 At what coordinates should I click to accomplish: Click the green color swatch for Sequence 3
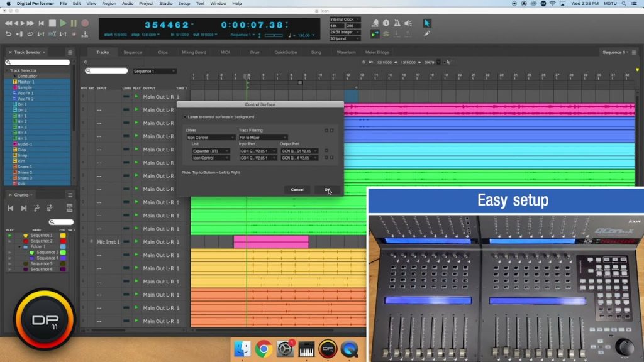point(63,253)
